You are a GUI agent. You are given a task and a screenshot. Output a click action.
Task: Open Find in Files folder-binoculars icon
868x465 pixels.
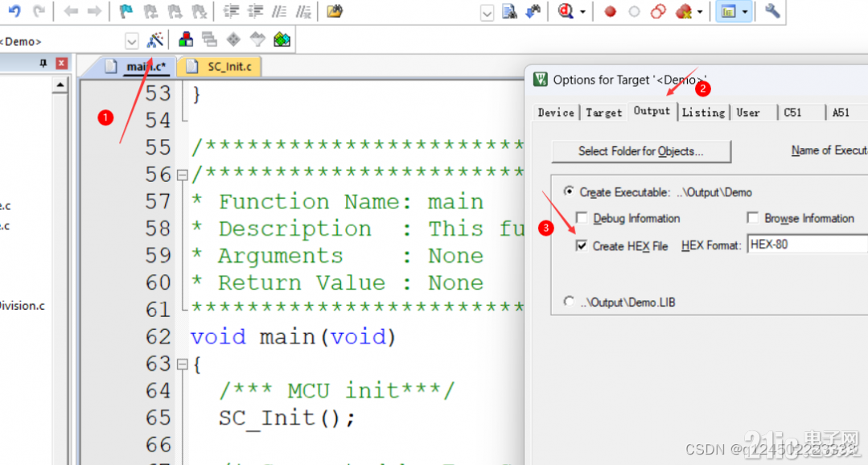(335, 11)
